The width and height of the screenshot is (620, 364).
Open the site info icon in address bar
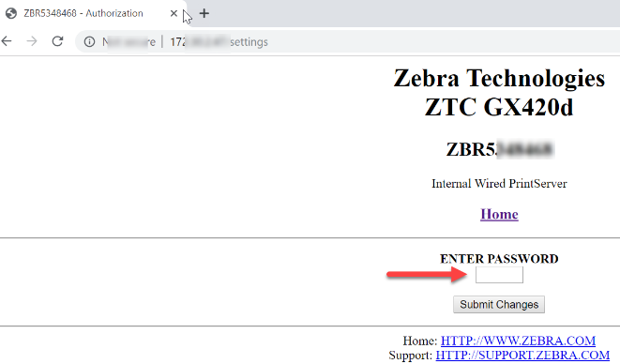click(x=90, y=41)
